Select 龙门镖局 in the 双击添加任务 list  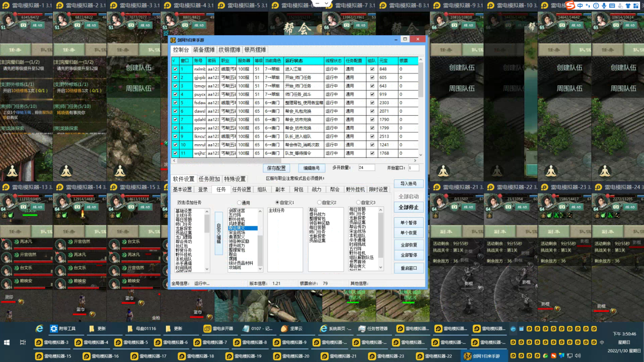pos(184,238)
